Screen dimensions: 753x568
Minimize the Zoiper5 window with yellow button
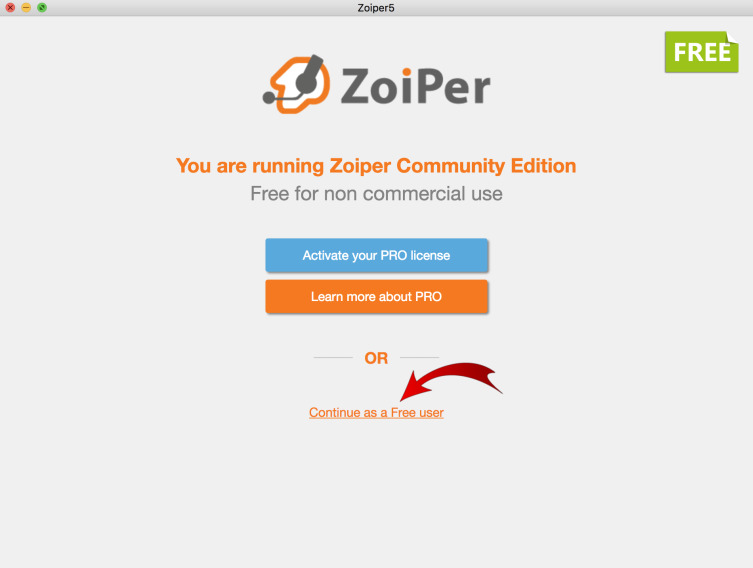tap(26, 7)
